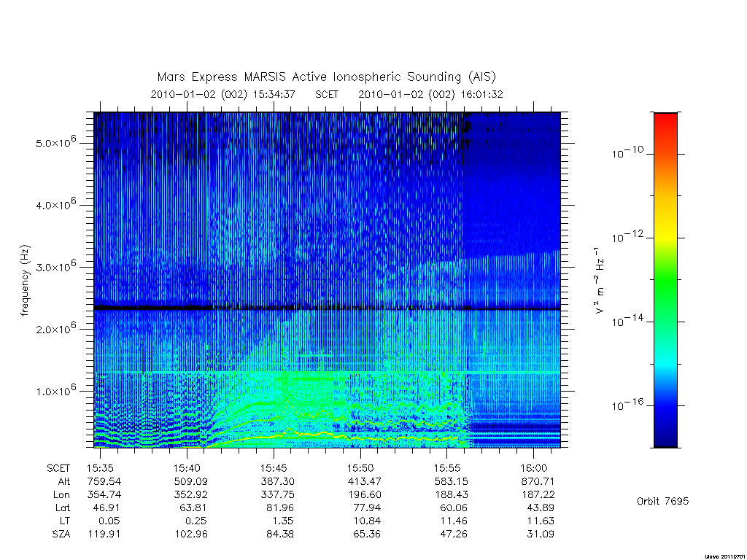Click longitude value 352.92
Image resolution: width=747 pixels, height=560 pixels.
point(190,495)
